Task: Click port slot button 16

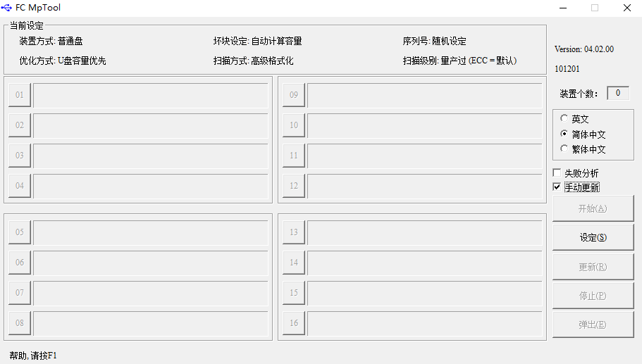Action: click(294, 323)
